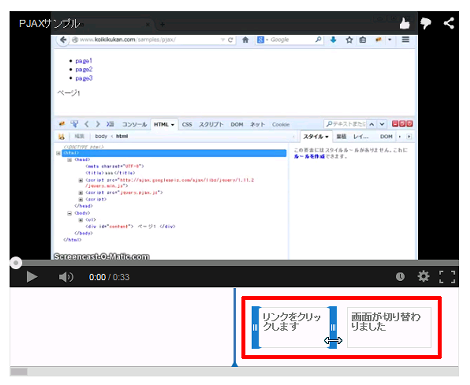Select the 画面が切り替わりました annotation box
The height and width of the screenshot is (385, 470).
[x=389, y=327]
